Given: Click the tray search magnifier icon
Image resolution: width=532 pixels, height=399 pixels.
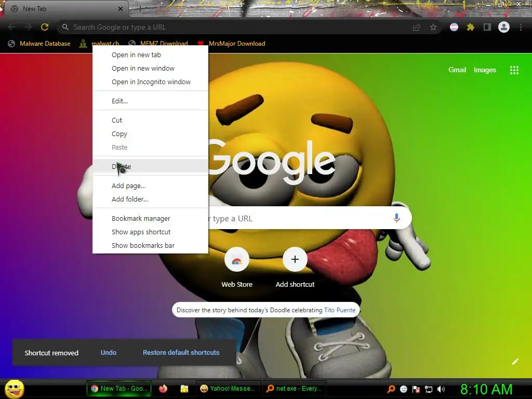Looking at the screenshot, I should [391, 389].
